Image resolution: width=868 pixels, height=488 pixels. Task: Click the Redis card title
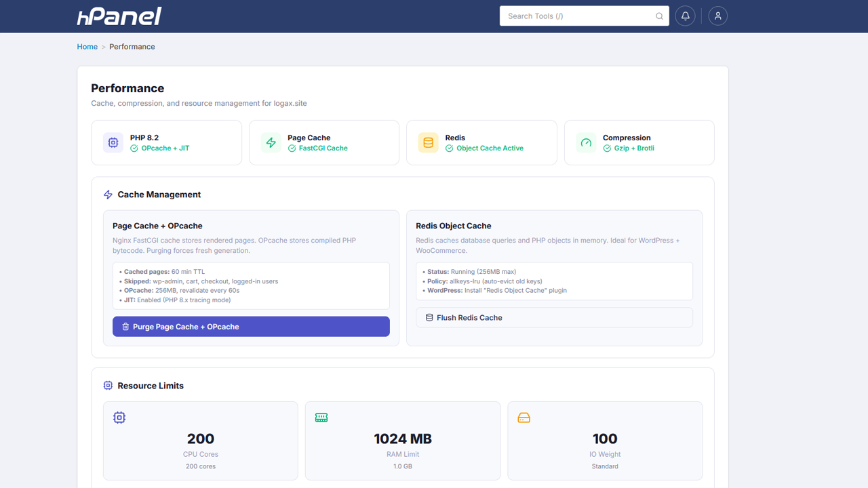pos(456,138)
